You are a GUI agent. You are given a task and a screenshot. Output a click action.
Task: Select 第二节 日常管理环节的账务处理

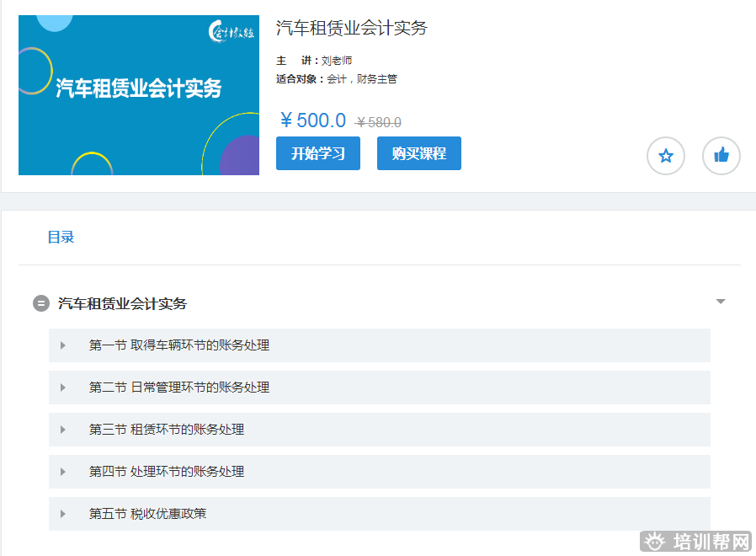coord(179,388)
